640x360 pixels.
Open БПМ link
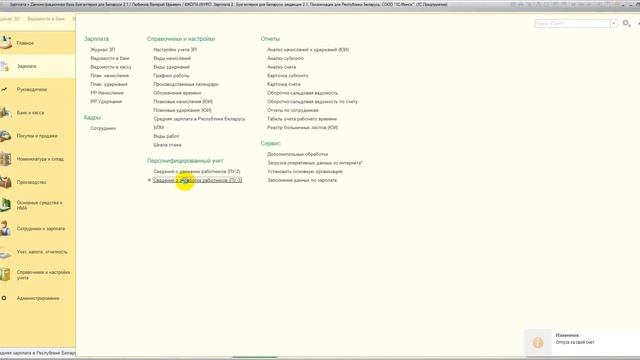click(x=159, y=127)
